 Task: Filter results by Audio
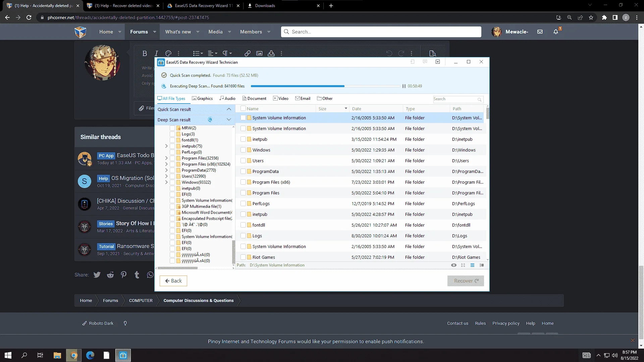pos(227,99)
